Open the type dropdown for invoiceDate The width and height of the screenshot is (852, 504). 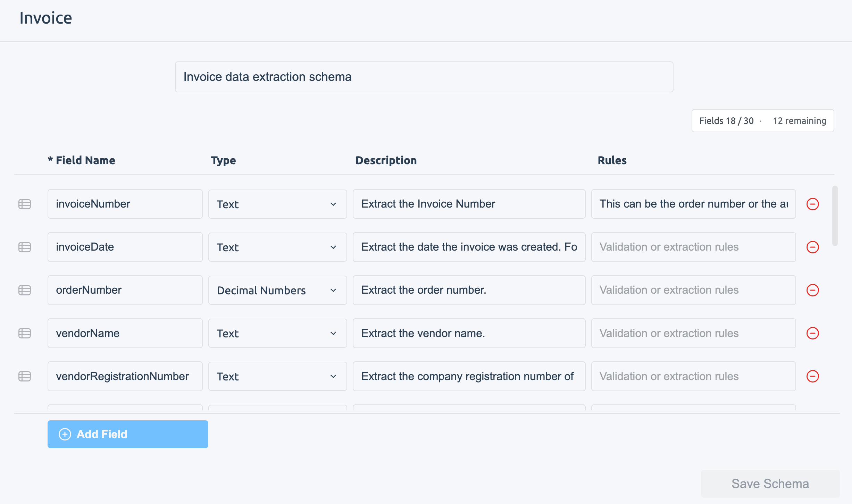(x=277, y=247)
